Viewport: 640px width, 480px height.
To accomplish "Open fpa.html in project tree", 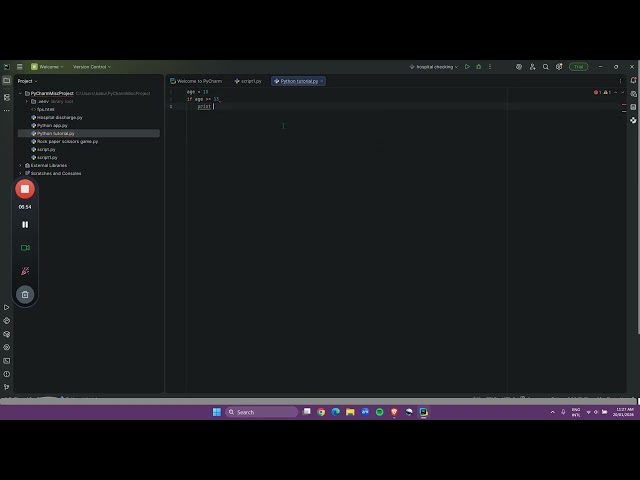I will pos(45,109).
